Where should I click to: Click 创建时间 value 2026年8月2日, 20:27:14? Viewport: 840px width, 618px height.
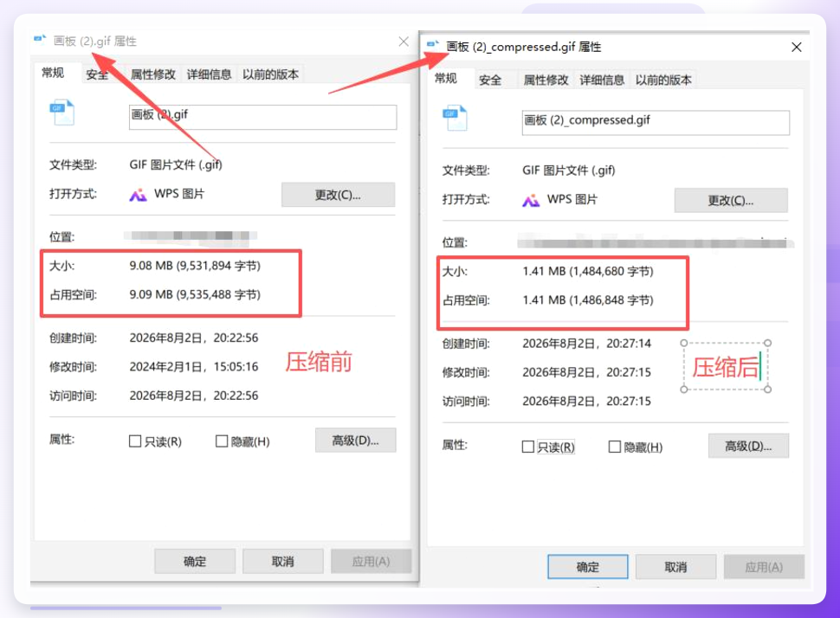[x=586, y=344]
